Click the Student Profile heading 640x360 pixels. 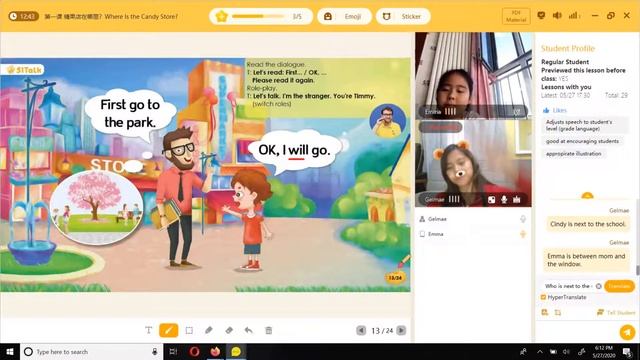pos(568,49)
